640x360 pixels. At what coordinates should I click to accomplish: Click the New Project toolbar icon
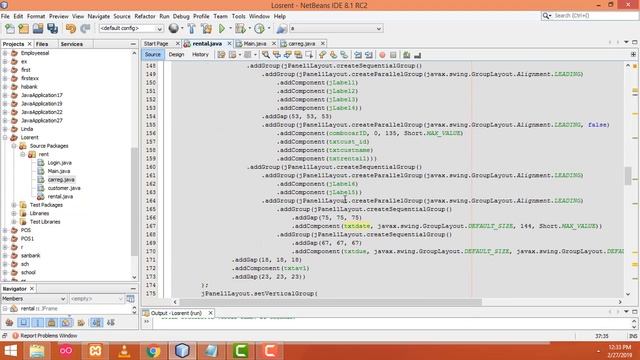24,29
